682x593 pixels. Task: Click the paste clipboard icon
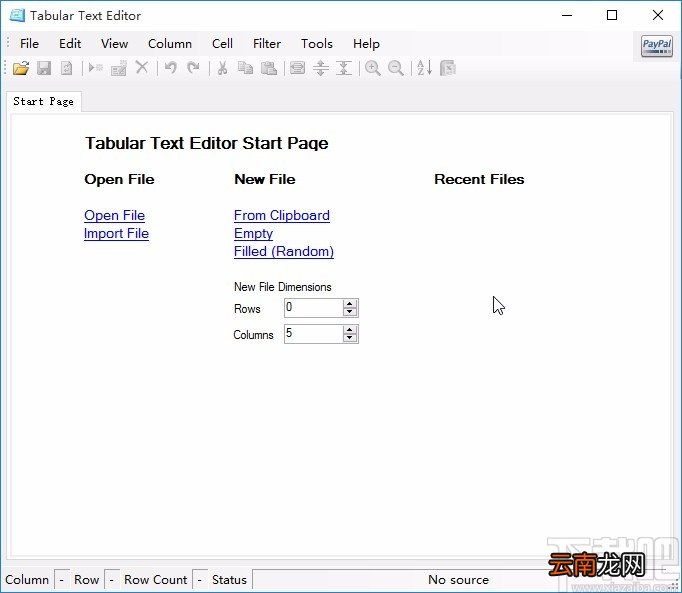pos(268,68)
